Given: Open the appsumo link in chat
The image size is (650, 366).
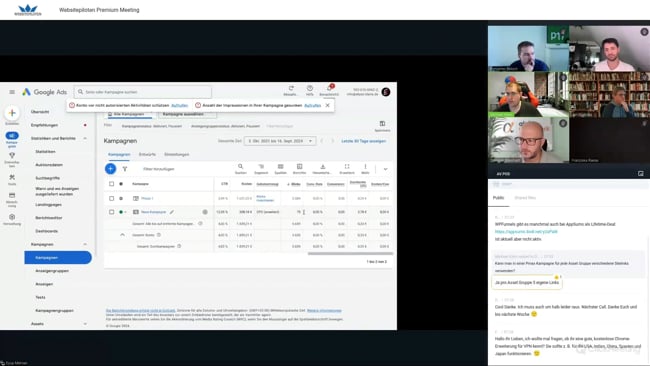Looking at the screenshot, I should [x=526, y=232].
